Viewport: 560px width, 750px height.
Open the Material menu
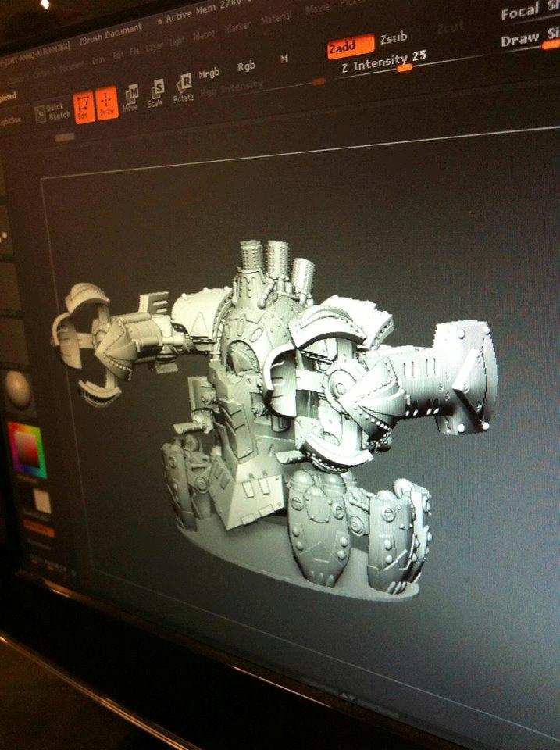click(x=276, y=19)
